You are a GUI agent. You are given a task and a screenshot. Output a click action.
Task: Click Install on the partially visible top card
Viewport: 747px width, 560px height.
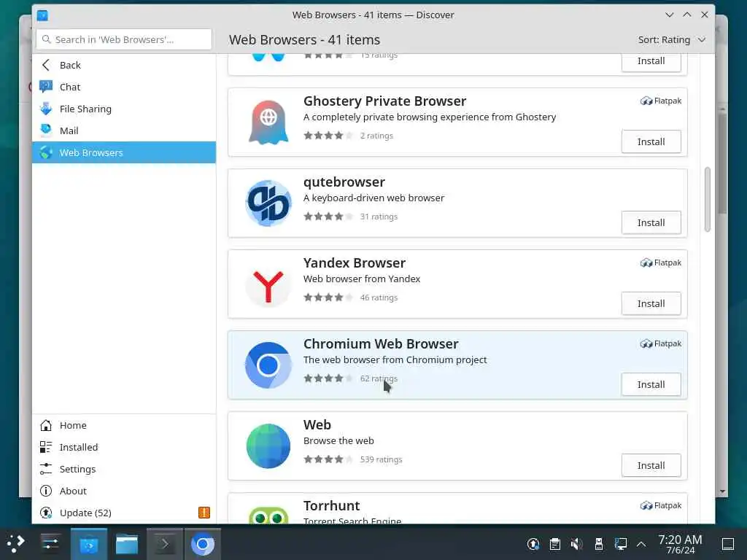[x=651, y=62]
